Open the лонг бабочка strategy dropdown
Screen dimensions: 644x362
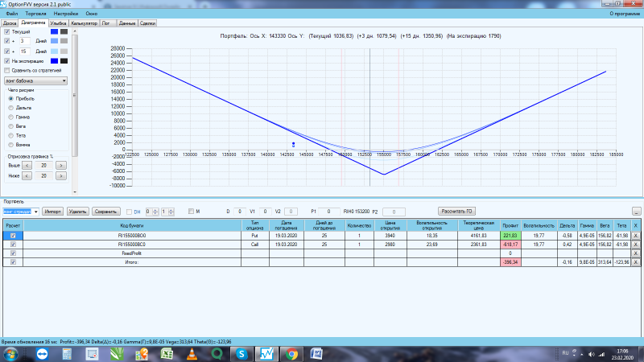tap(35, 81)
